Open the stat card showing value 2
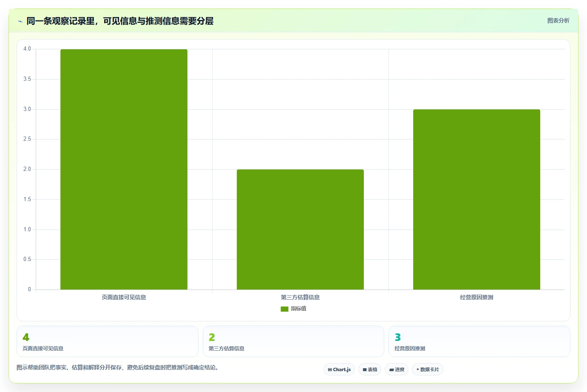Image resolution: width=587 pixels, height=392 pixels. (293, 341)
